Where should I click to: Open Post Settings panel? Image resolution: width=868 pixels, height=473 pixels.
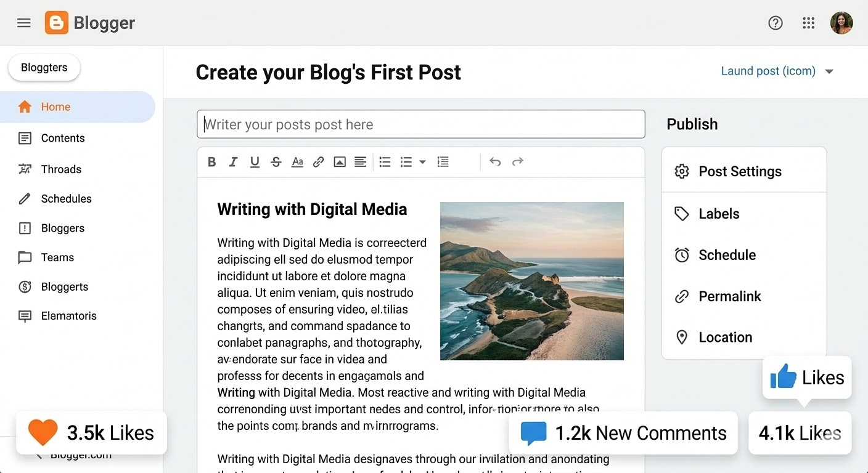pyautogui.click(x=743, y=171)
